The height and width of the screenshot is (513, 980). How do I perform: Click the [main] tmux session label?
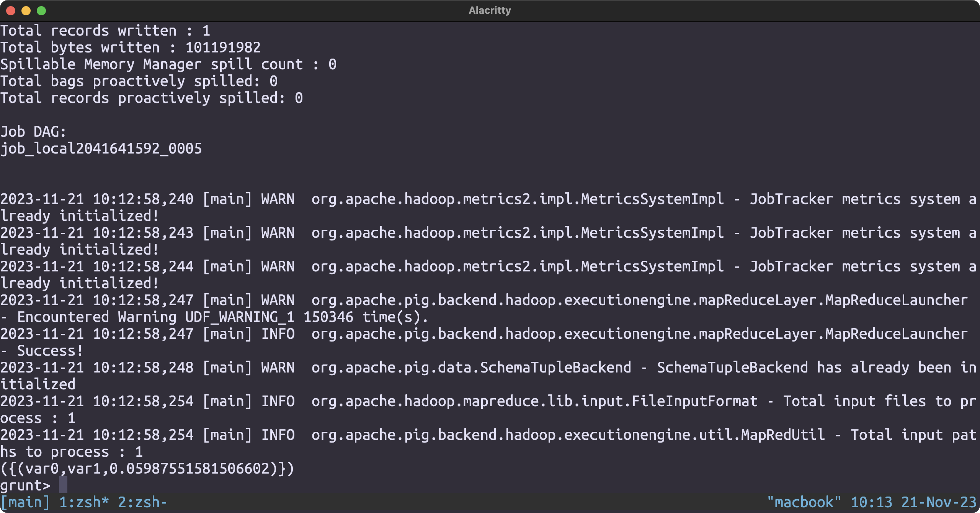tap(25, 502)
